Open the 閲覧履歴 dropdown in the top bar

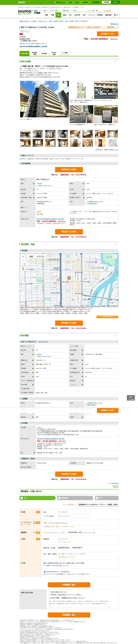97,2
